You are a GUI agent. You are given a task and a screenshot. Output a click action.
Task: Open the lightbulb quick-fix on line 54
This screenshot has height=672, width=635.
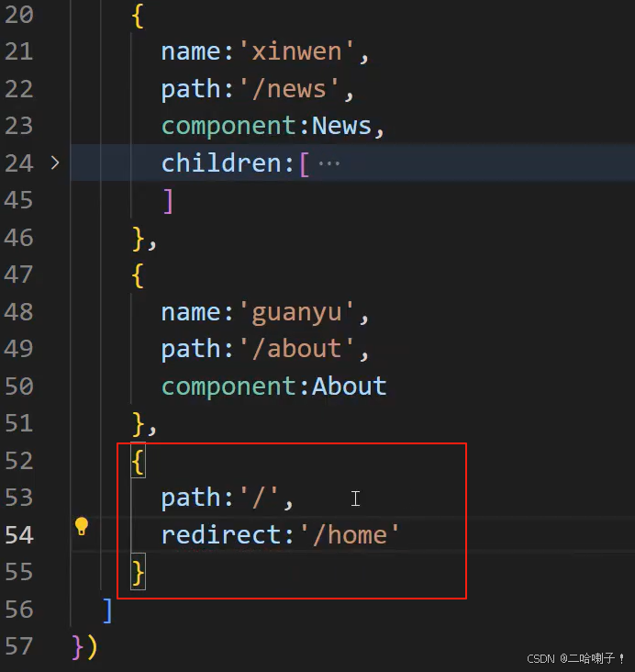coord(82,526)
